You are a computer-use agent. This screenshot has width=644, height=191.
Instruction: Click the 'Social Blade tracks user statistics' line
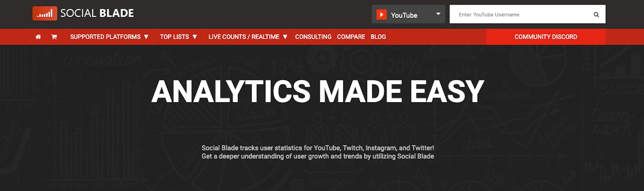(318, 148)
